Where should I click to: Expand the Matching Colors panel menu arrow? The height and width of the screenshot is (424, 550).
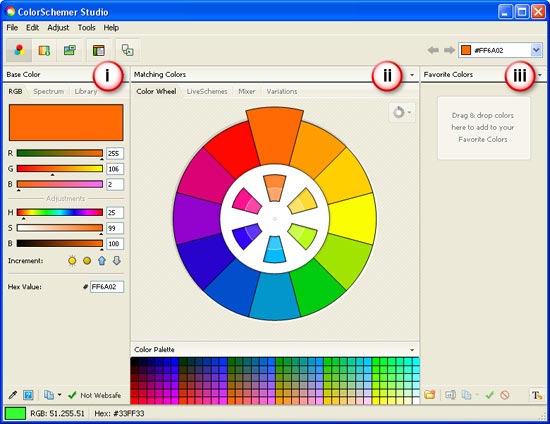412,75
